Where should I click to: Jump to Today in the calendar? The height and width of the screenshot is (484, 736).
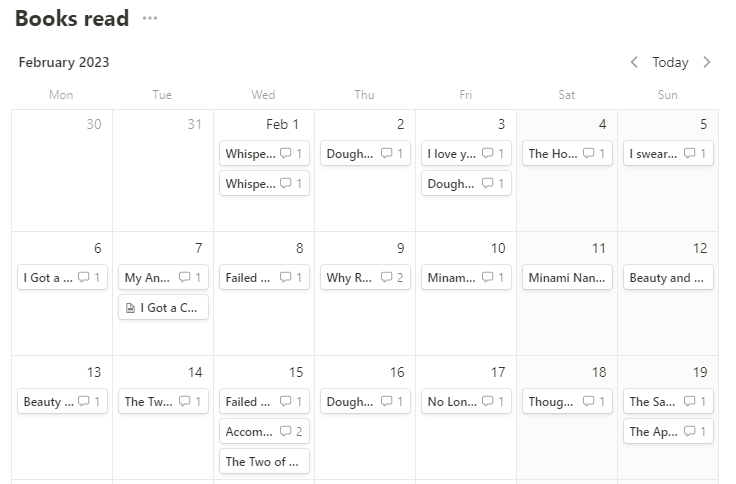click(x=670, y=62)
